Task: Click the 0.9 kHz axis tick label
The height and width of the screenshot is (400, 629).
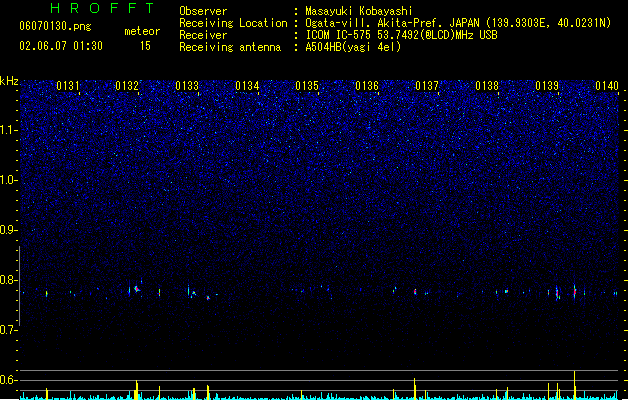Action: tap(8, 230)
